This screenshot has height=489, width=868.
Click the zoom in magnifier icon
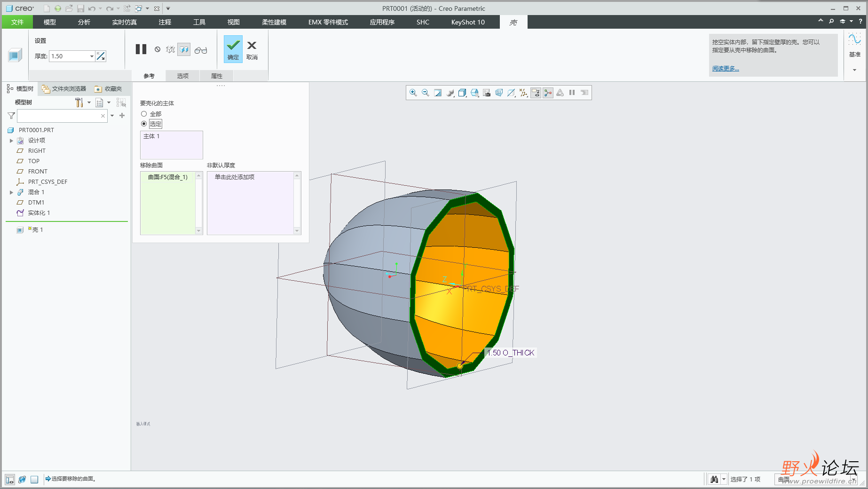[413, 93]
